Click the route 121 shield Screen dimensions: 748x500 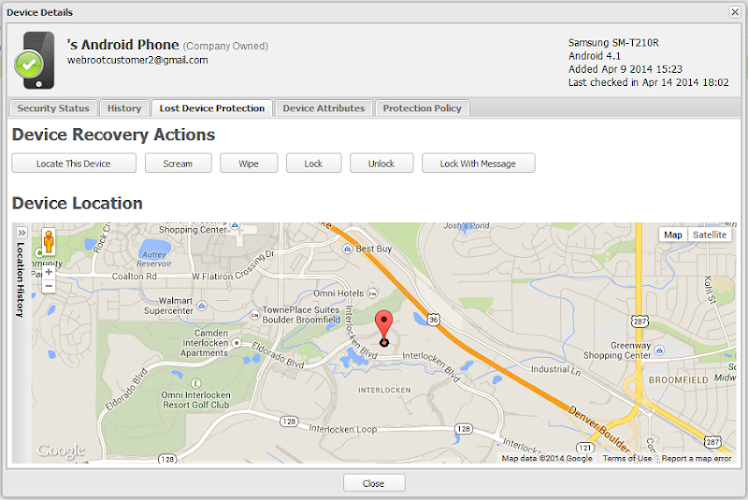[x=585, y=448]
